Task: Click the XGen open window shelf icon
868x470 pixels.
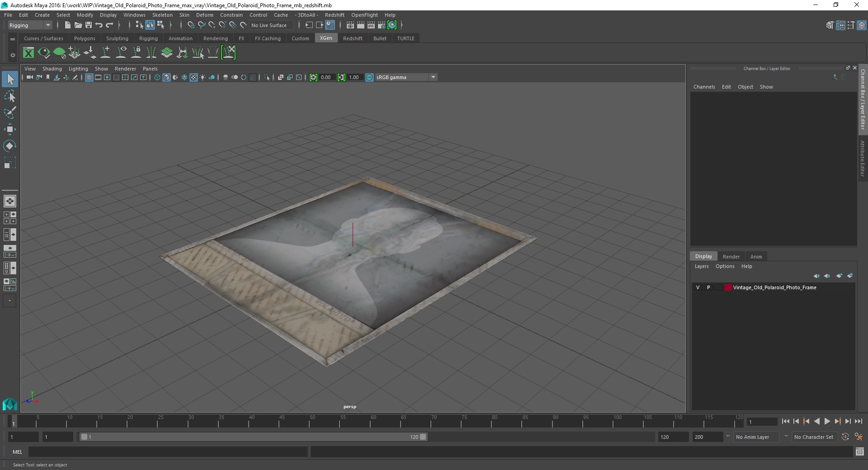Action: tap(28, 53)
